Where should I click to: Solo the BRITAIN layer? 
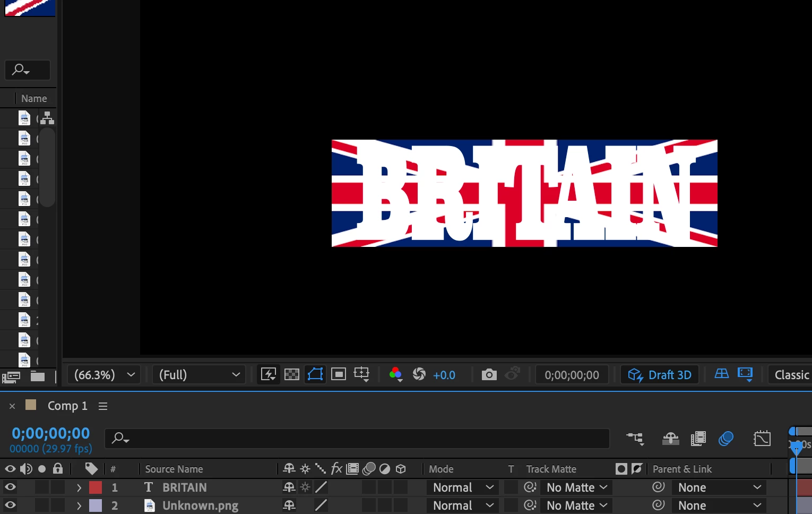point(42,487)
